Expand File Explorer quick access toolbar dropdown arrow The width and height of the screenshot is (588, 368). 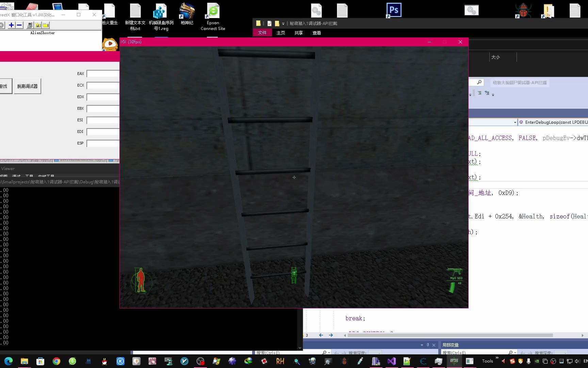point(283,24)
